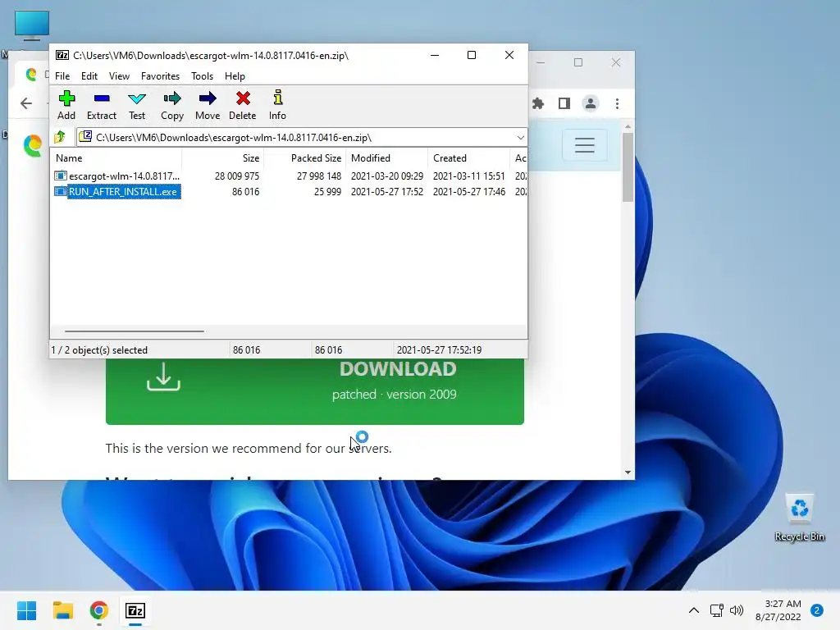Click the file list horizontal scrollbar
This screenshot has height=630, width=840.
coord(134,331)
